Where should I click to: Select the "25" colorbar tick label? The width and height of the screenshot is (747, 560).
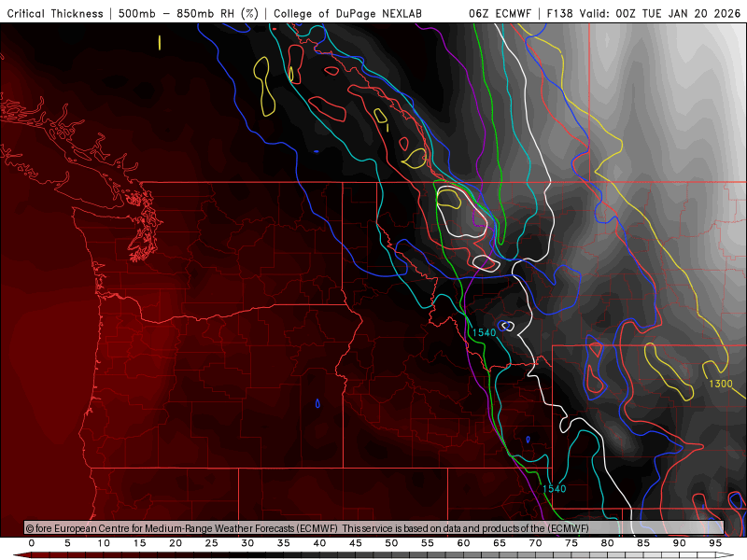[x=212, y=543]
